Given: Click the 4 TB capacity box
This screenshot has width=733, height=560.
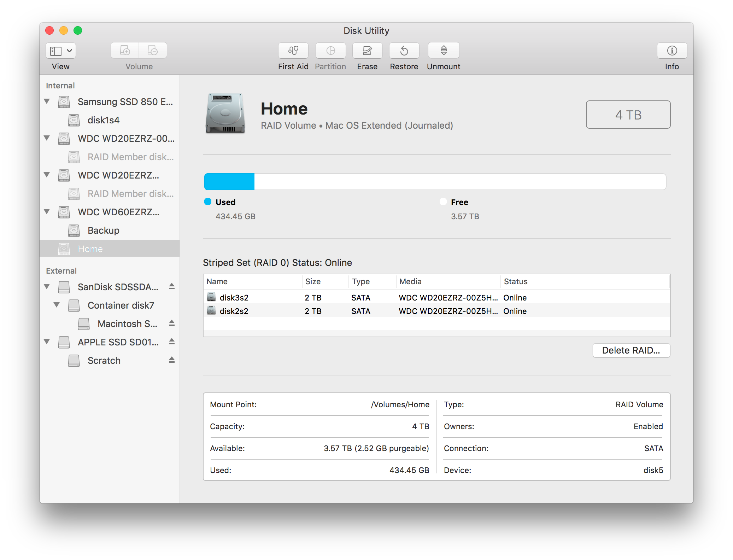Looking at the screenshot, I should [628, 115].
